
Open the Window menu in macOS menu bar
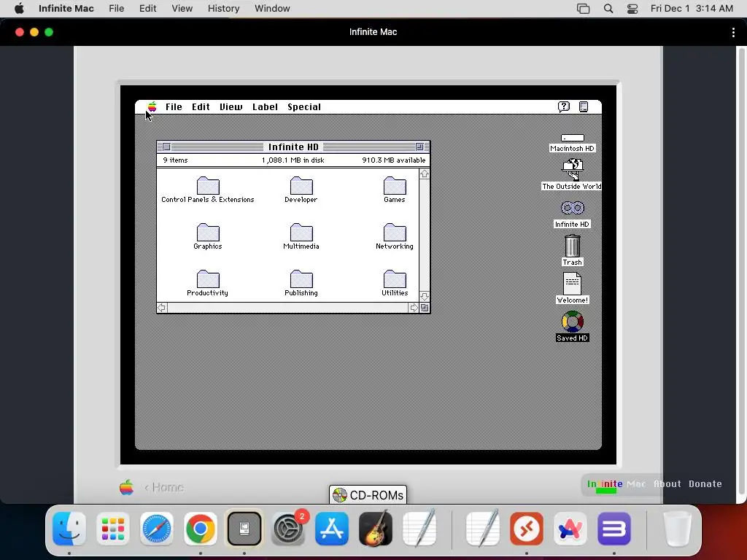[x=272, y=9]
